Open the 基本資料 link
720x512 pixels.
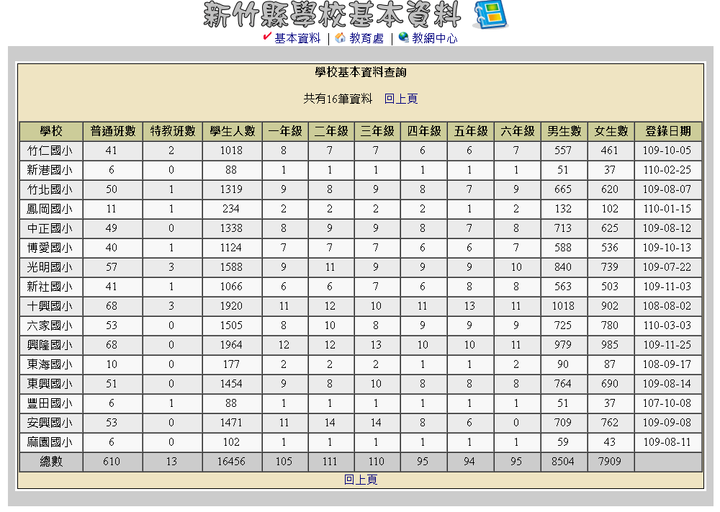tap(297, 38)
